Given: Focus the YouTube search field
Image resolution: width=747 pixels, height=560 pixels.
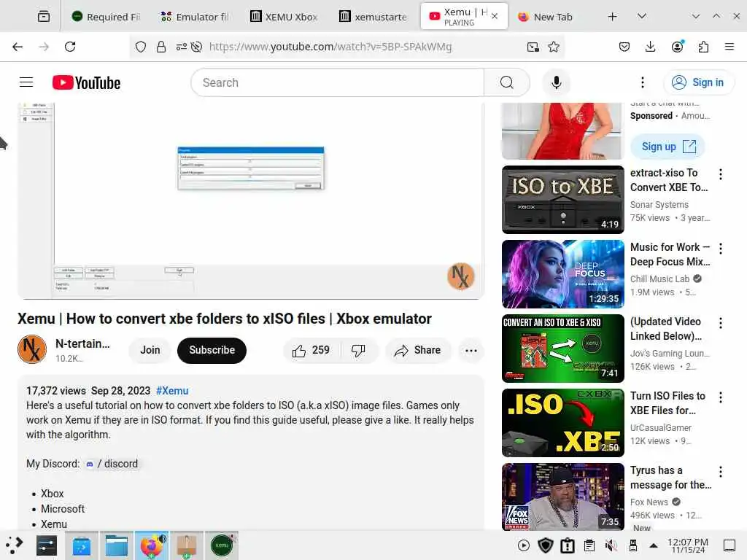Looking at the screenshot, I should (x=337, y=82).
